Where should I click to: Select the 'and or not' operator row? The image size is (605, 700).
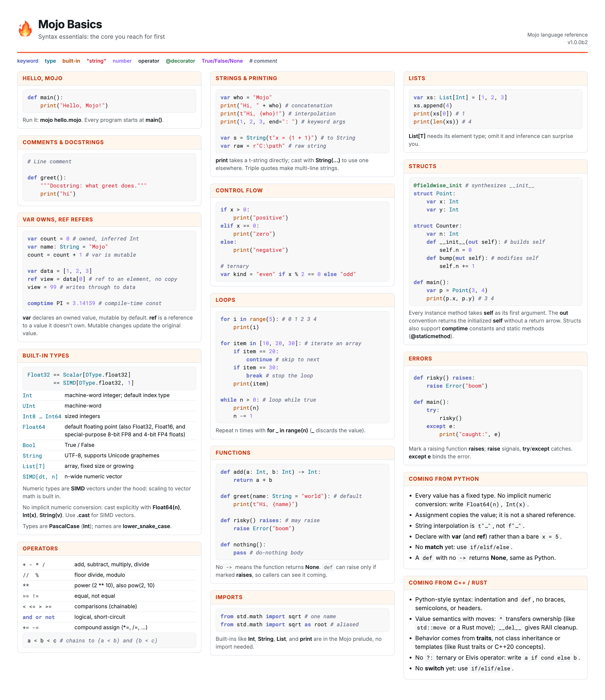(x=109, y=617)
